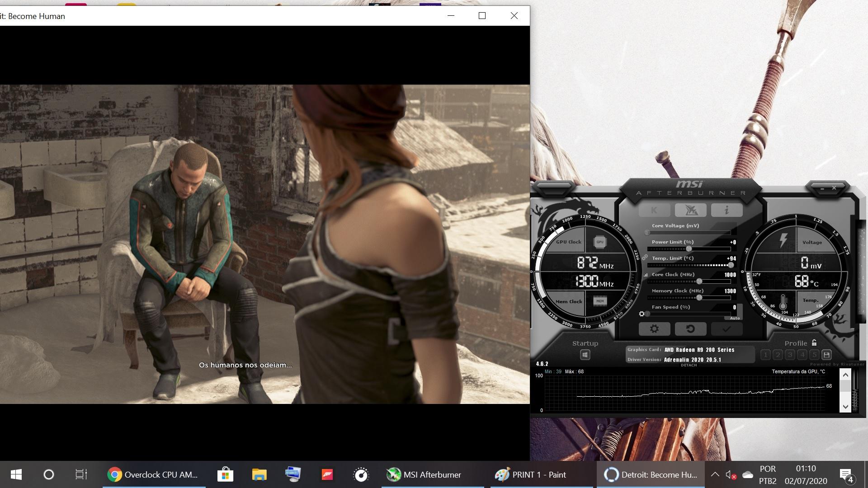Click the Graphics Card name AMD Radeon R9 200 Series

point(699,350)
